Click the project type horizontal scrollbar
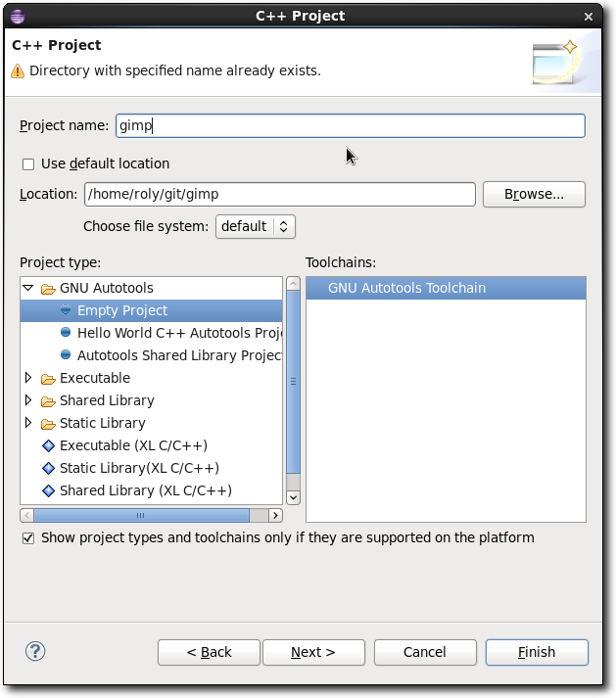This screenshot has width=616, height=698. (142, 515)
